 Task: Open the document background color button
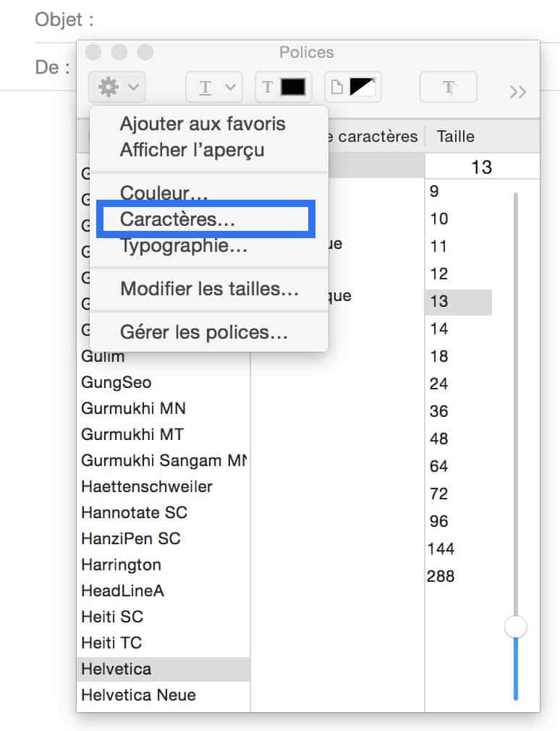352,87
